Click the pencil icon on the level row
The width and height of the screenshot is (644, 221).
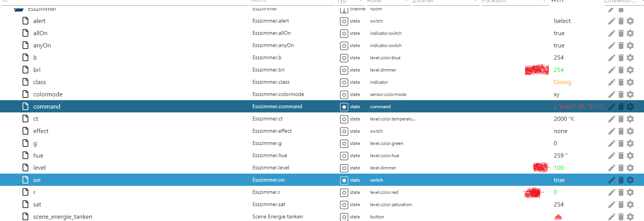pos(611,168)
